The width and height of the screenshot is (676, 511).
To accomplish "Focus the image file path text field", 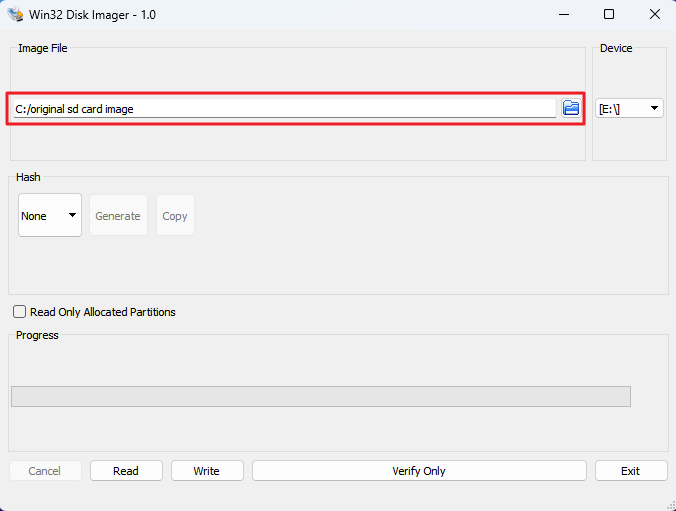I will tap(282, 108).
